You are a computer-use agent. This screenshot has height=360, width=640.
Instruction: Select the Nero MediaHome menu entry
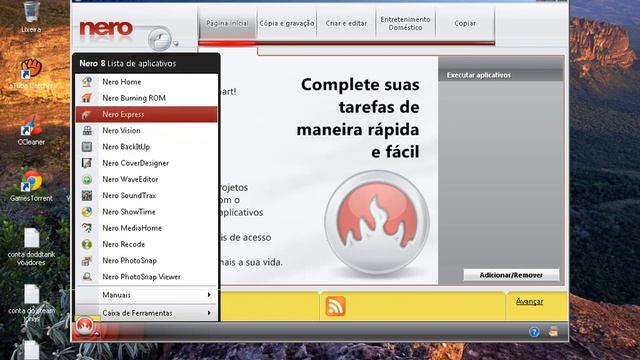[x=147, y=228]
